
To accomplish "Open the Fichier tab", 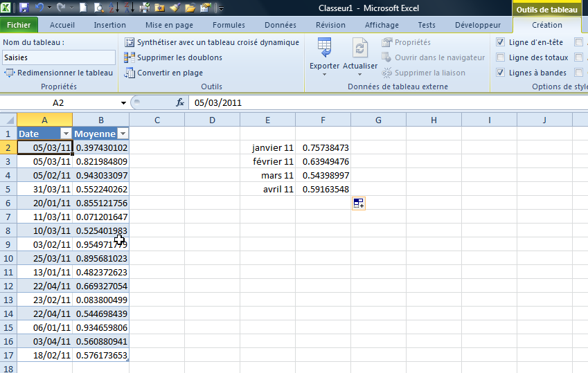I will click(x=19, y=25).
